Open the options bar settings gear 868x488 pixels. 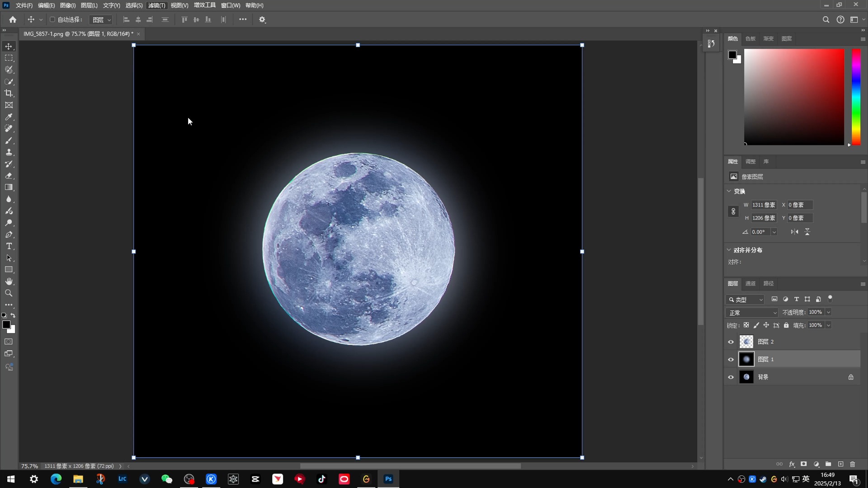click(262, 19)
